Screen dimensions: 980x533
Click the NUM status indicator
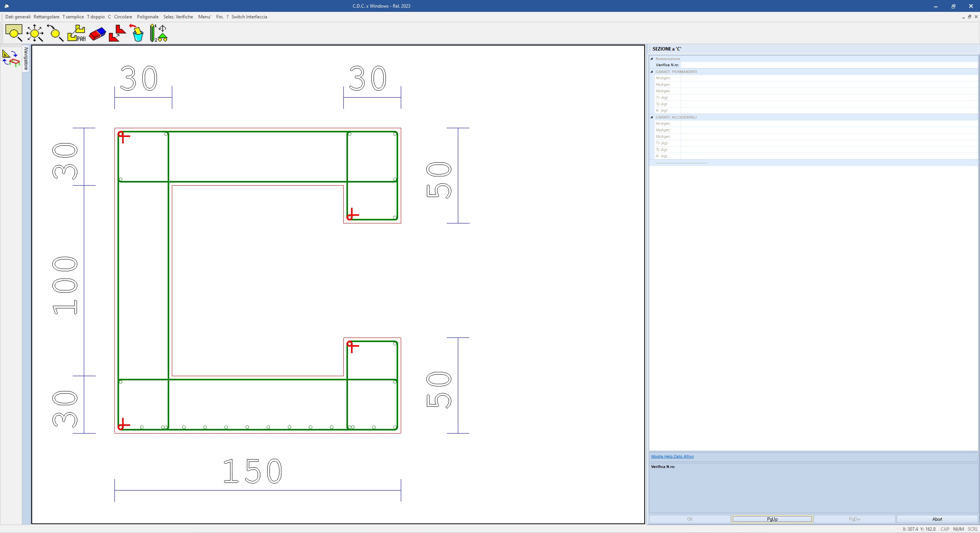point(959,529)
